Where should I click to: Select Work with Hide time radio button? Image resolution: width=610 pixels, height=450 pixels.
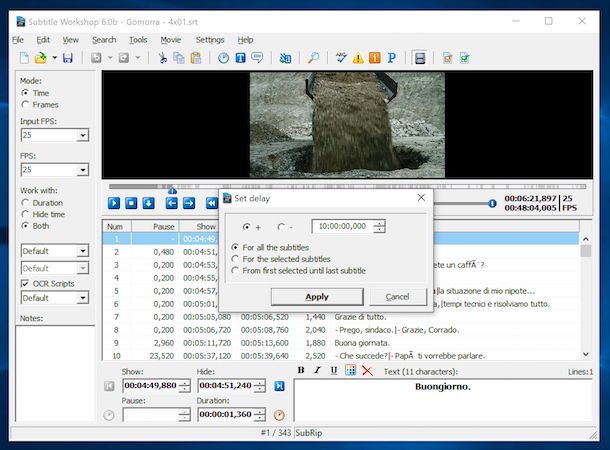point(25,214)
